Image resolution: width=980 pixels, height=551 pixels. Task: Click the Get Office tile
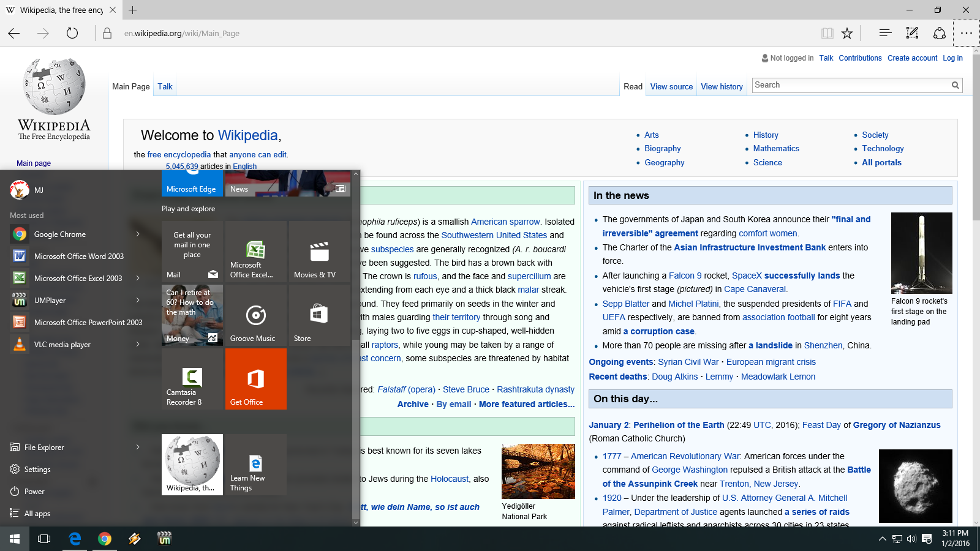point(255,379)
